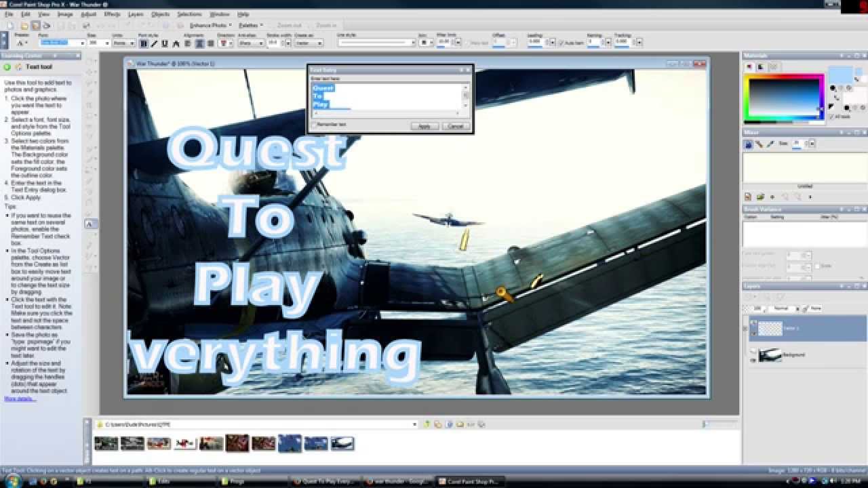The height and width of the screenshot is (488, 868).
Task: Open the Image menu
Action: tap(65, 14)
